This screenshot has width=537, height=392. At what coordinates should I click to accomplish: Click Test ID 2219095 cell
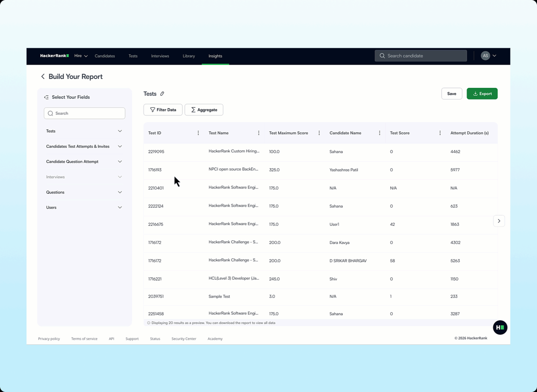click(156, 152)
